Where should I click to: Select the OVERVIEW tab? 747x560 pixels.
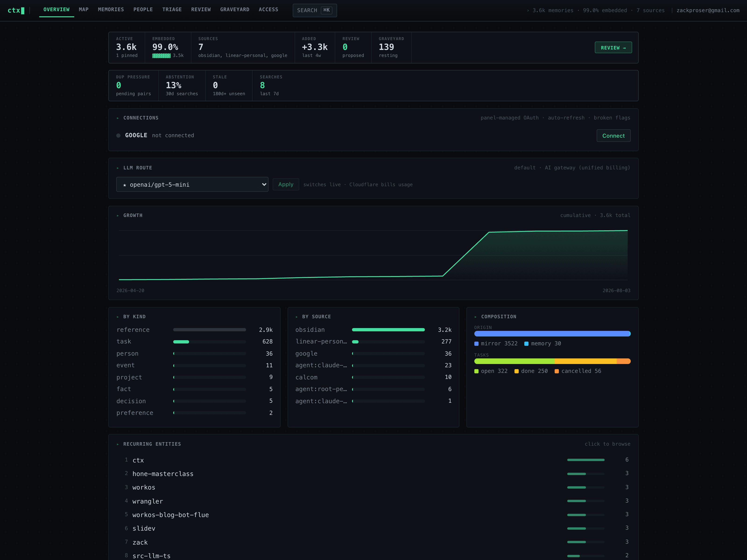(x=56, y=10)
